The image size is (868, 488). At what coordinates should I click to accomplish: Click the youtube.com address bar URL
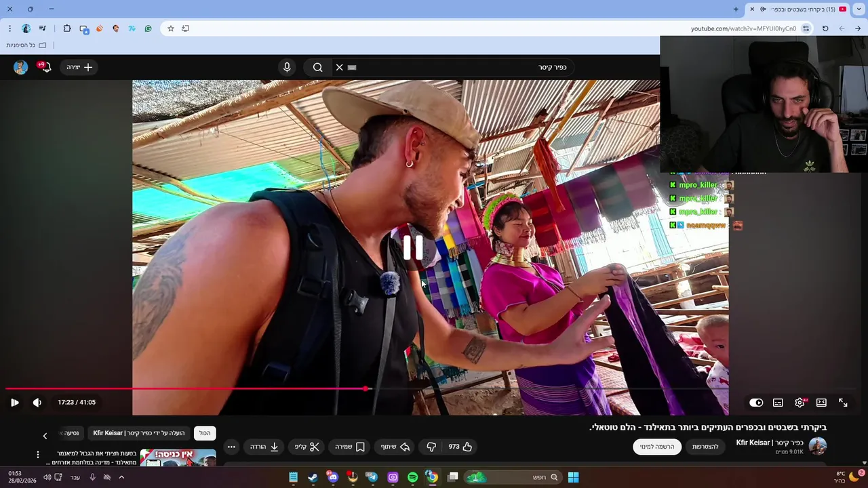(x=743, y=28)
